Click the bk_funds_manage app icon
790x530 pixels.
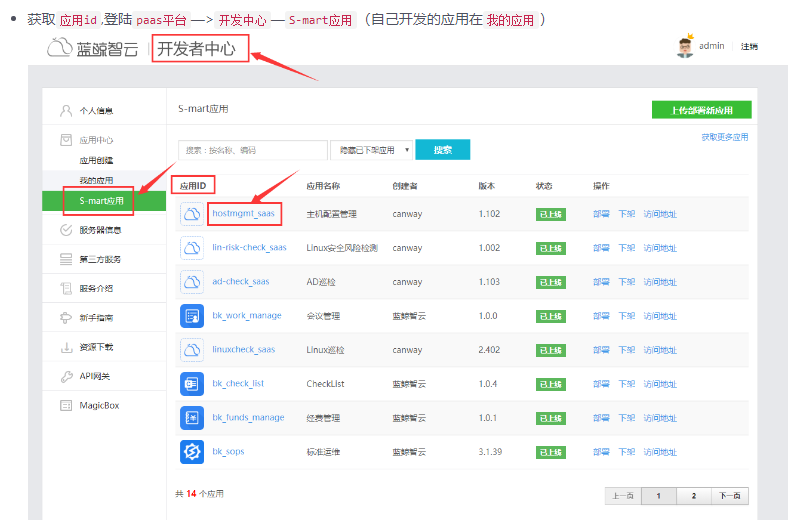(x=192, y=418)
